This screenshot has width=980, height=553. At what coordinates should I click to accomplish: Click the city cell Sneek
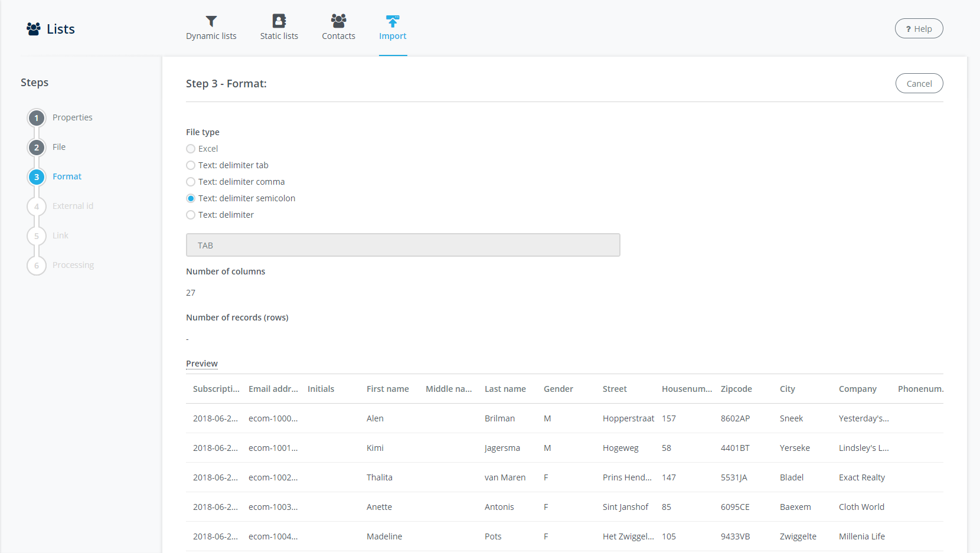coord(791,418)
